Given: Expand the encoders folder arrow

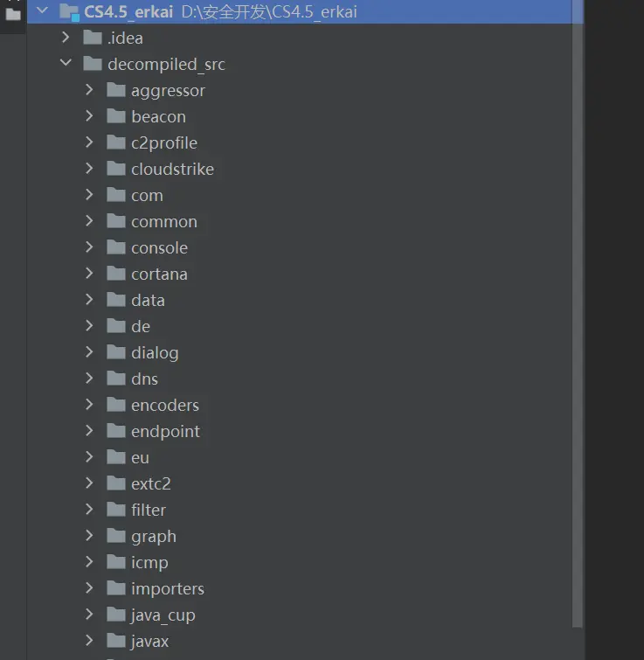Looking at the screenshot, I should (89, 405).
